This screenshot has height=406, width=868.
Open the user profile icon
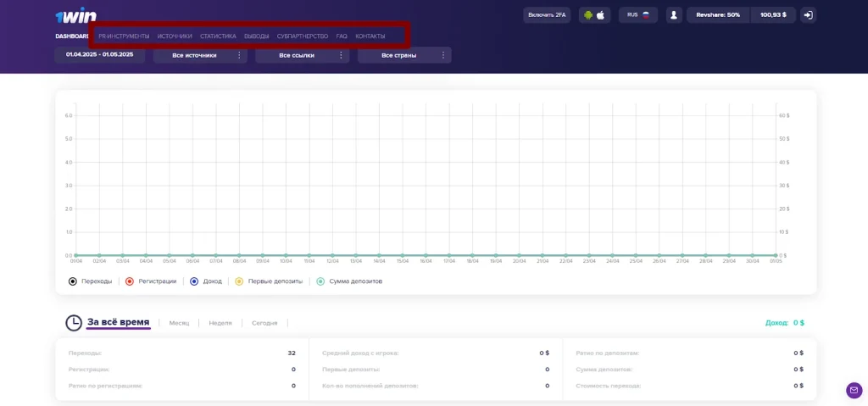coord(674,15)
